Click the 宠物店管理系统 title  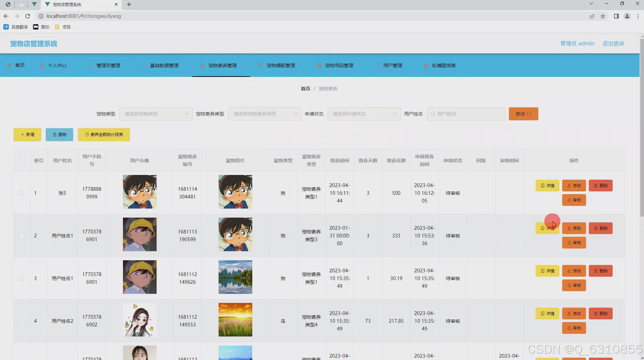click(34, 44)
